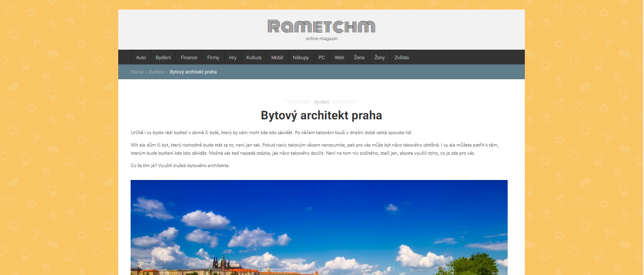Go to the Firmy section

(x=213, y=57)
